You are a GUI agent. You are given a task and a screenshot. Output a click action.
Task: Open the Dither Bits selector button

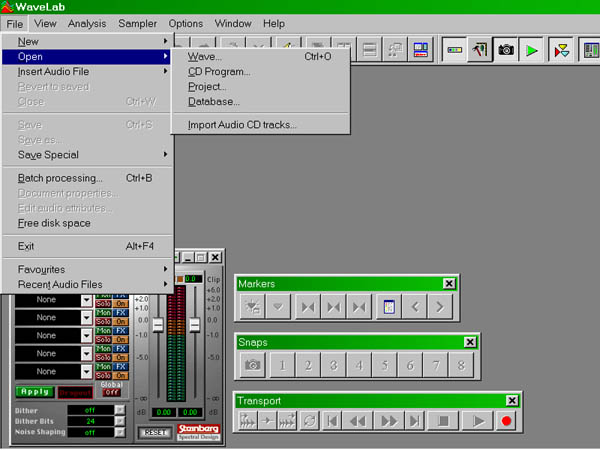point(120,421)
